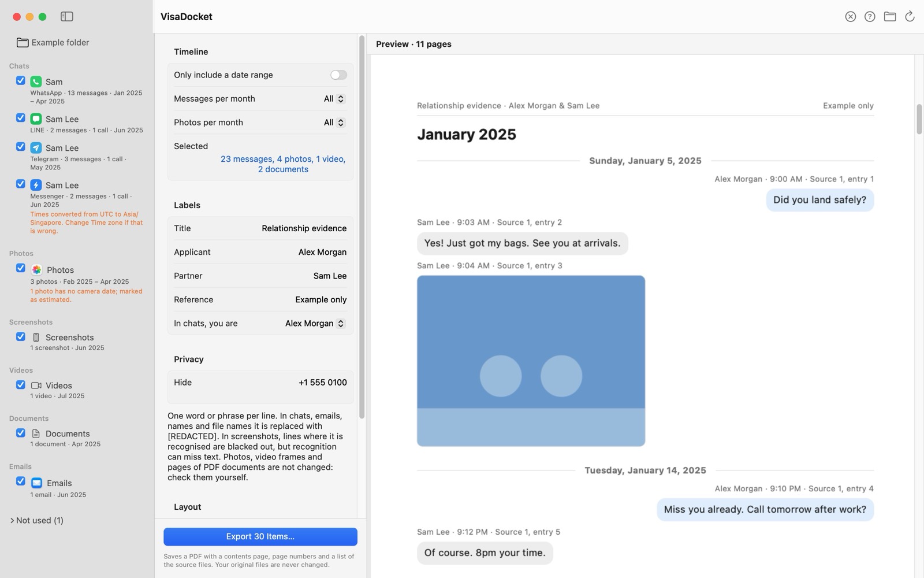
Task: Click the LINE icon beside Sam Lee
Action: [36, 119]
